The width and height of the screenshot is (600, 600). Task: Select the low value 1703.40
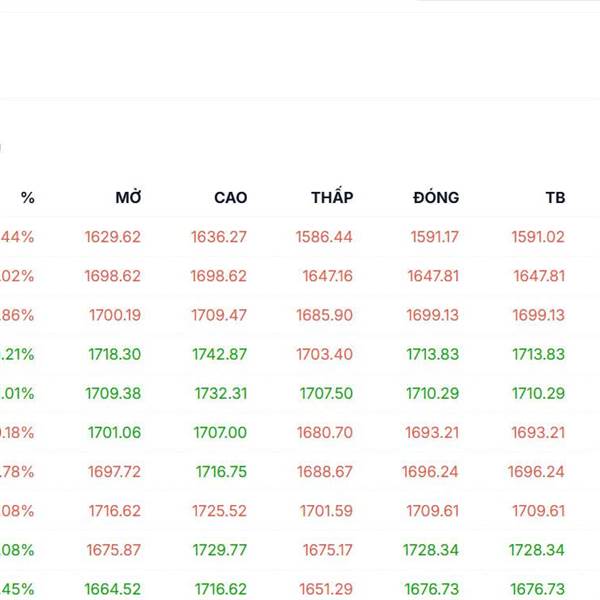pos(324,354)
